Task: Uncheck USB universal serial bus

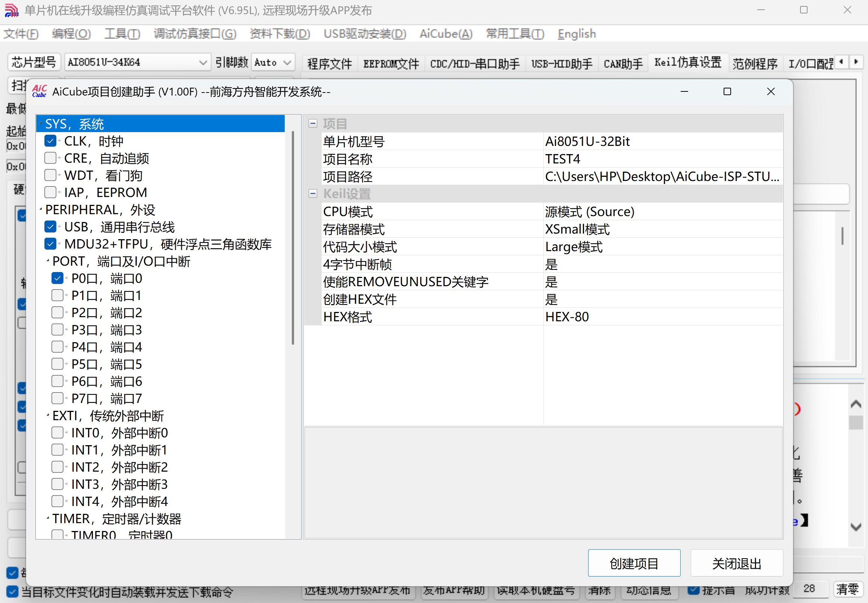Action: 50,227
